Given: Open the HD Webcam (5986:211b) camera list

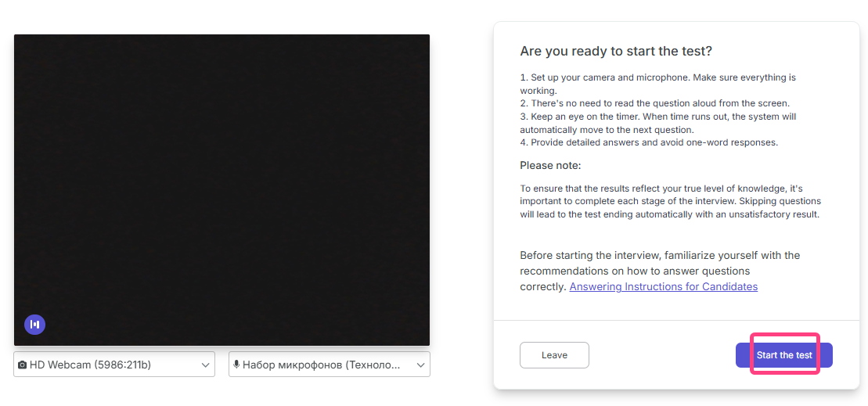Looking at the screenshot, I should point(114,365).
